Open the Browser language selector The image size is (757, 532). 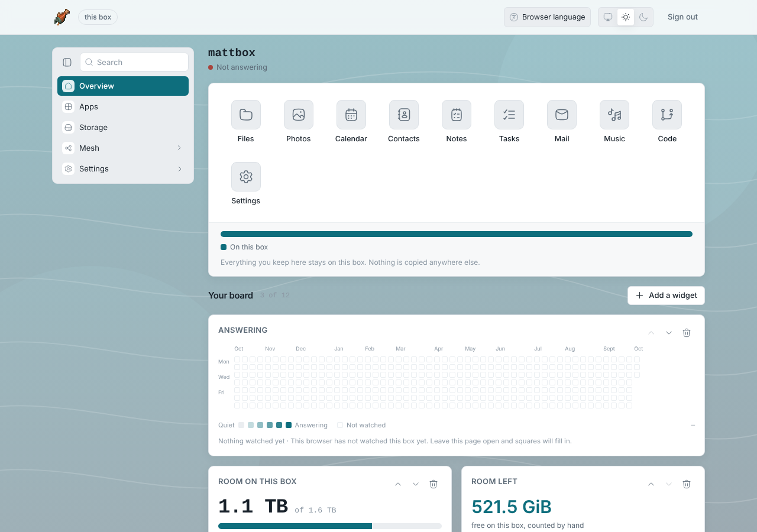tap(548, 17)
